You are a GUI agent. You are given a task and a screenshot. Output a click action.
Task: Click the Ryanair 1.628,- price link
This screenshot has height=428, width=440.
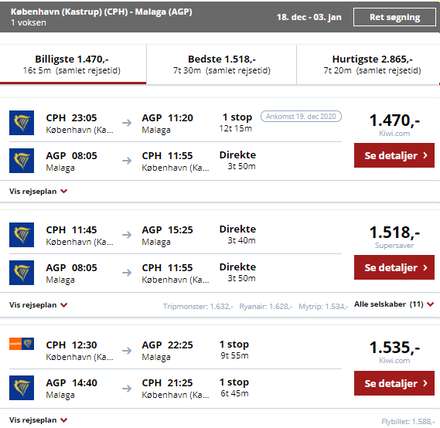point(266,306)
